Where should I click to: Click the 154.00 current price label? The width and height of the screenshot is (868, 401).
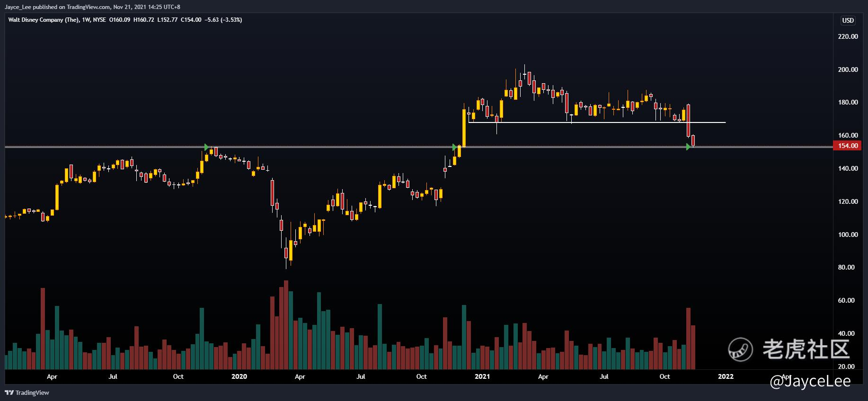tap(848, 146)
